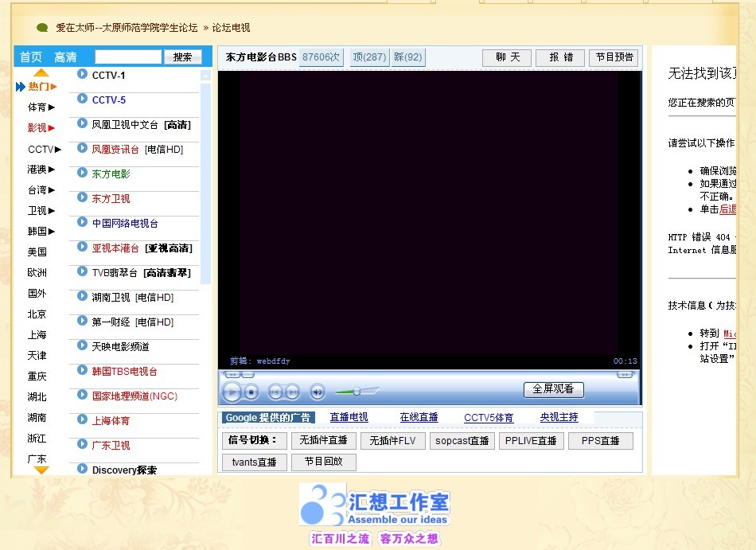Open the 直播电视 ad link

coord(349,417)
